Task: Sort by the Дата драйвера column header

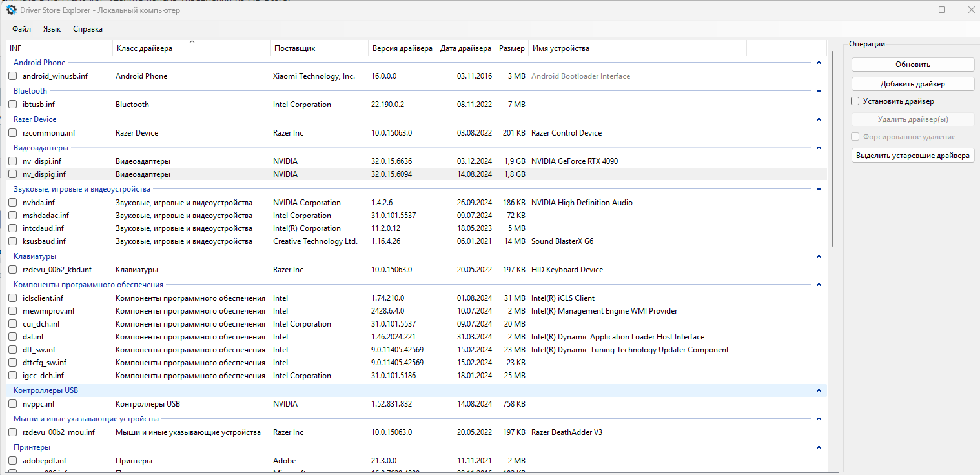Action: click(x=465, y=48)
